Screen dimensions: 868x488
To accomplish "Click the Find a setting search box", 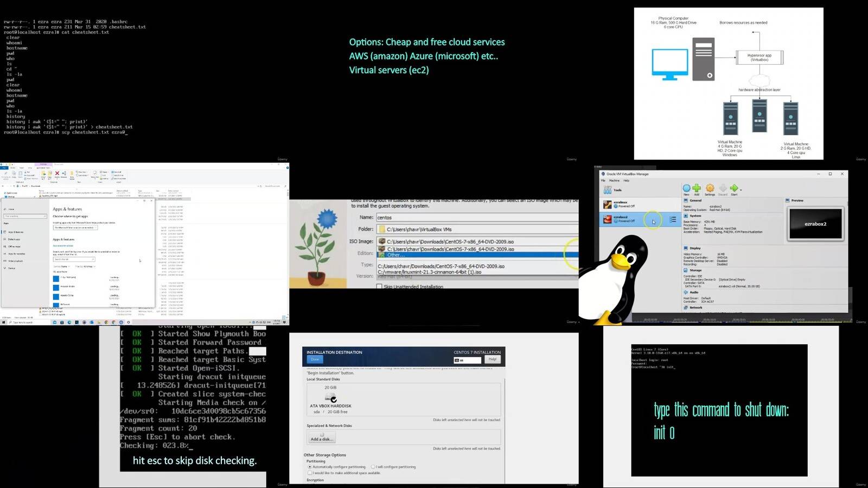I will pos(25,216).
